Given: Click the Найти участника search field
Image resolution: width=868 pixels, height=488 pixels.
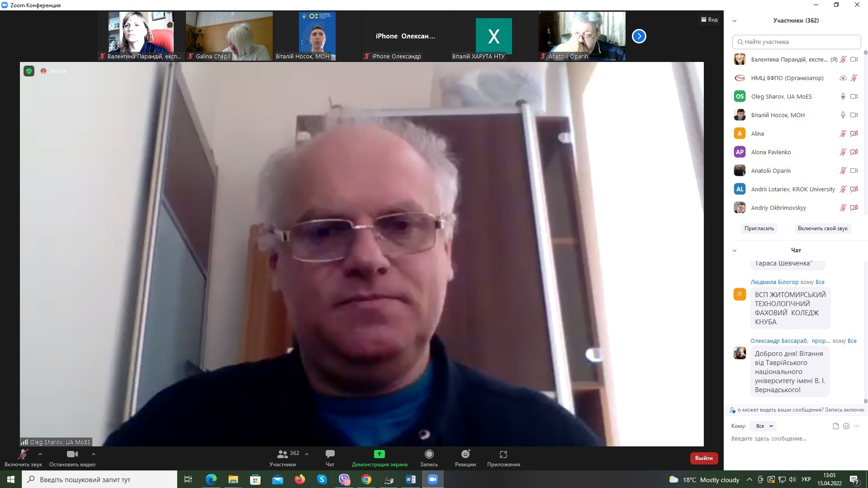Looking at the screenshot, I should (x=796, y=42).
